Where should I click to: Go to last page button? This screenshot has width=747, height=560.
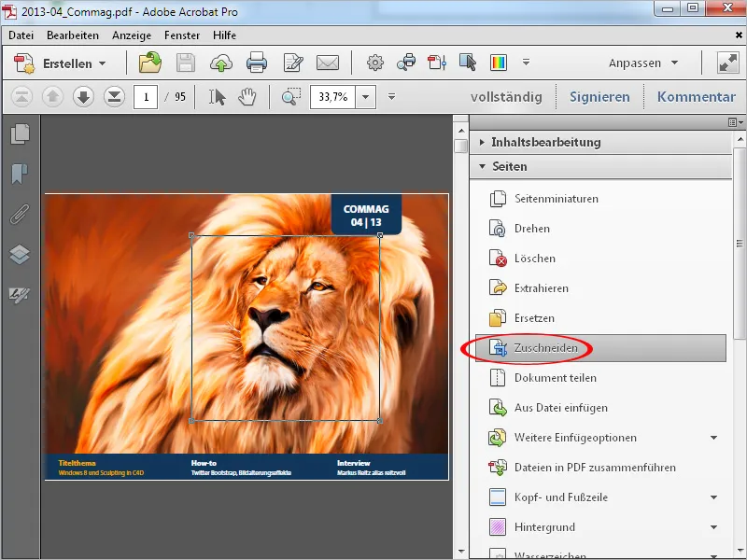click(114, 97)
